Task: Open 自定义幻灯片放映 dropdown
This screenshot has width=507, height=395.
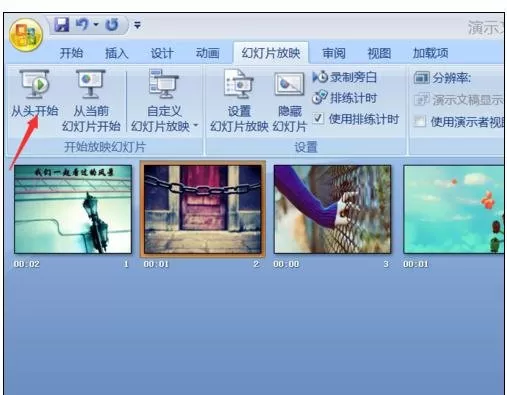Action: (x=164, y=101)
